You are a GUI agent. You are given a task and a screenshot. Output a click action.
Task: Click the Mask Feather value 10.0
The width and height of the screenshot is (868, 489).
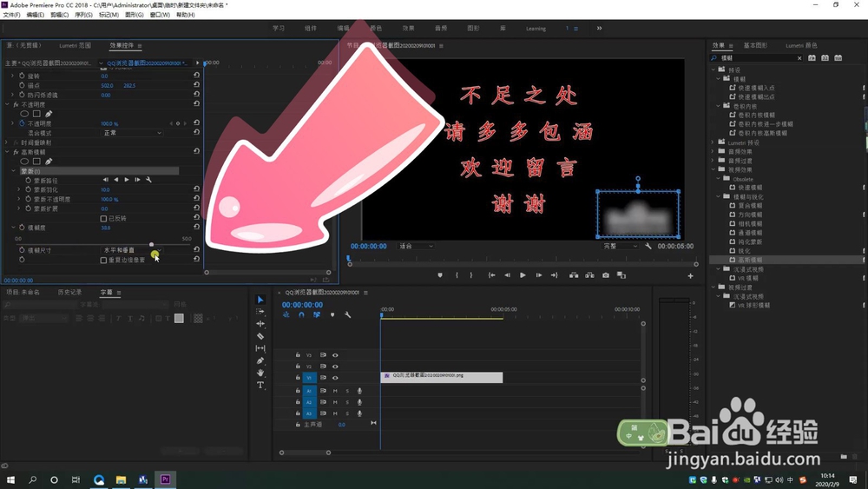pos(105,190)
